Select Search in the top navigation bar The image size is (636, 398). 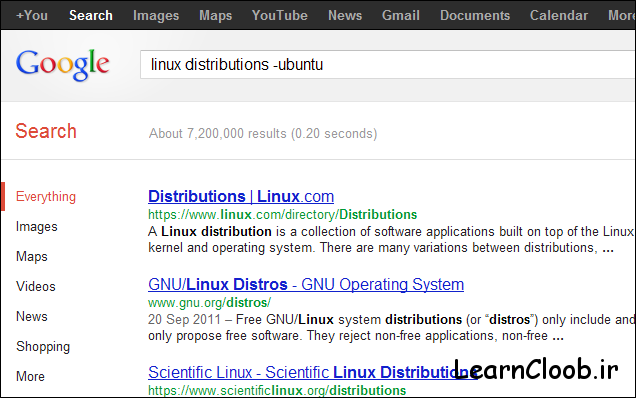91,15
